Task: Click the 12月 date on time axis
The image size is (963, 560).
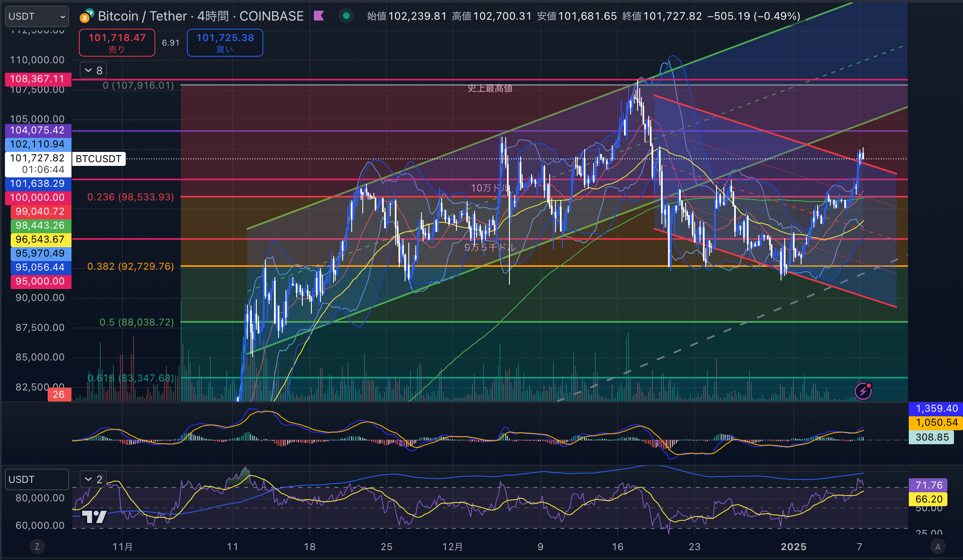Action: point(452,547)
